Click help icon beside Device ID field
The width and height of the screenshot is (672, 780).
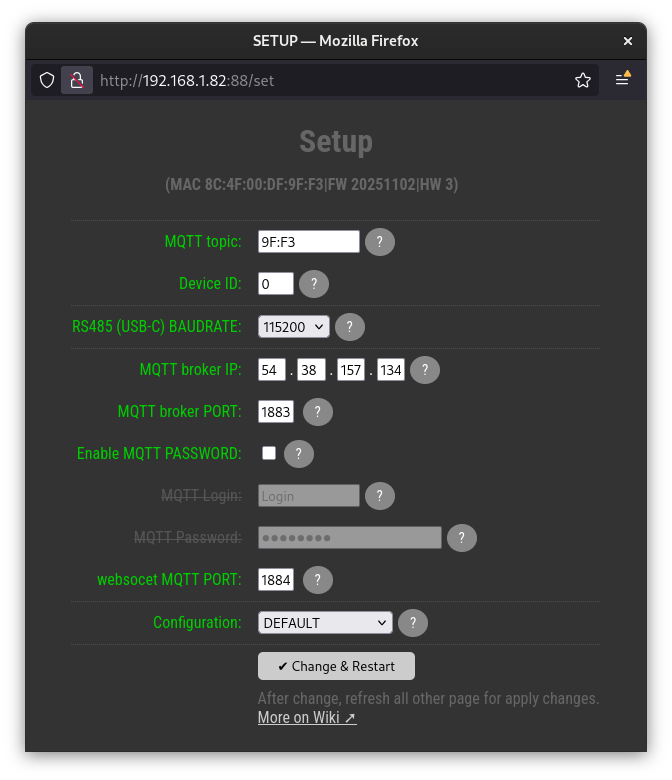[314, 284]
